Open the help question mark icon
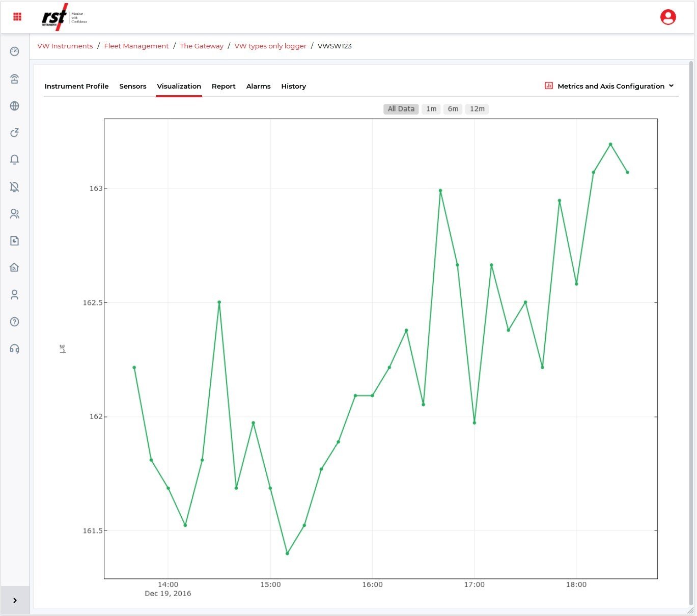The width and height of the screenshot is (697, 616). (15, 322)
